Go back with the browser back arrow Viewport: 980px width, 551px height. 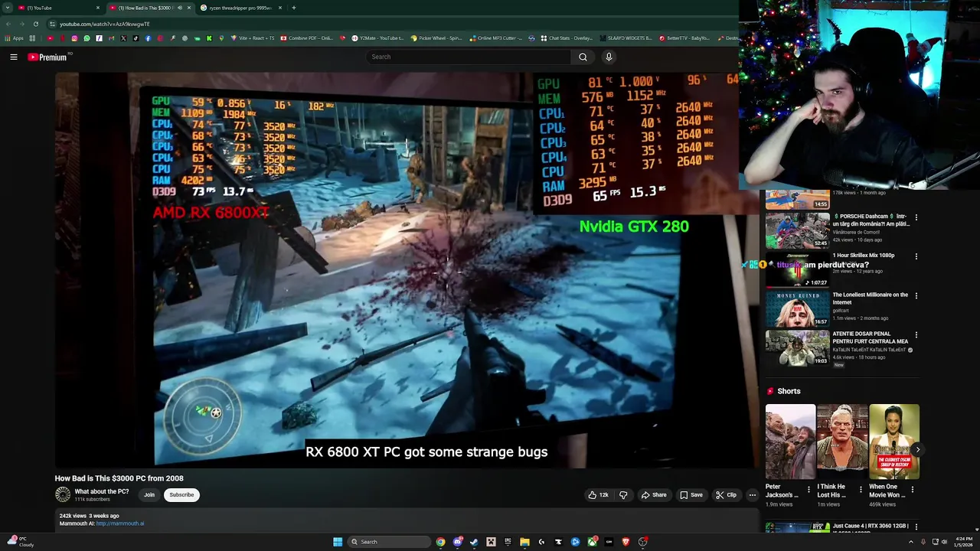8,24
